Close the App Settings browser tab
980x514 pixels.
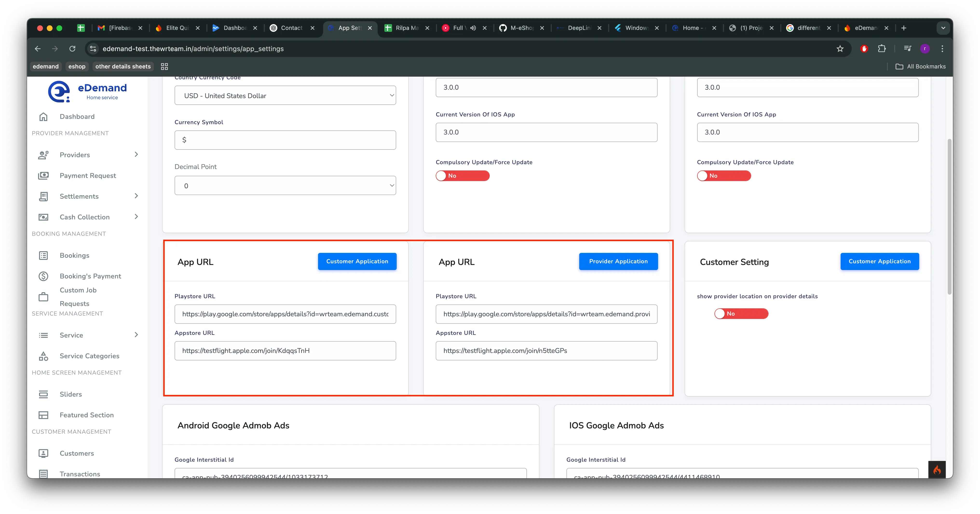click(370, 28)
